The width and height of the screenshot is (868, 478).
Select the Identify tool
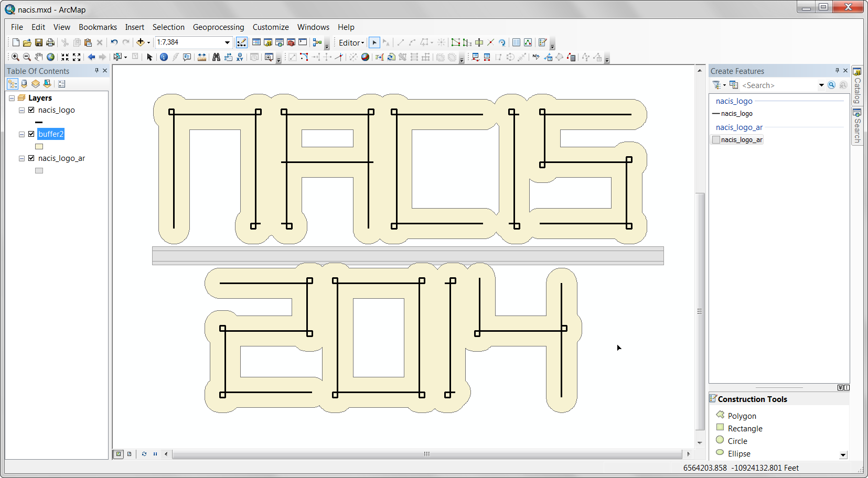[164, 57]
